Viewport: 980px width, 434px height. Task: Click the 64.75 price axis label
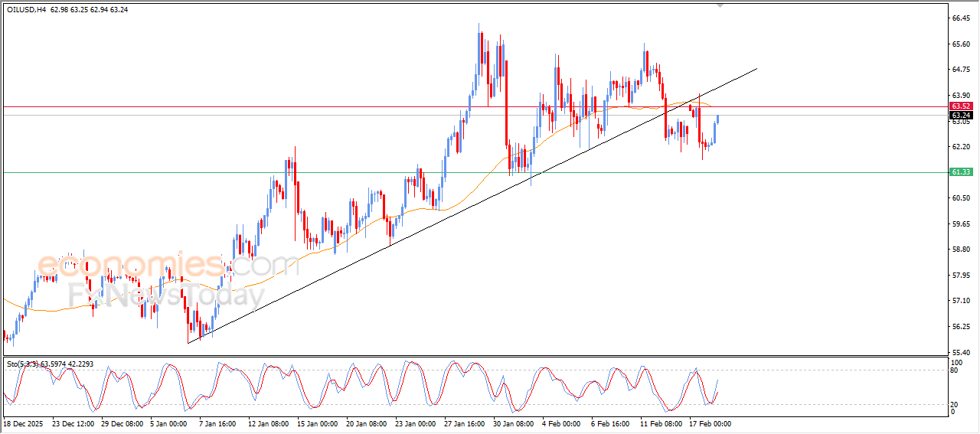961,70
